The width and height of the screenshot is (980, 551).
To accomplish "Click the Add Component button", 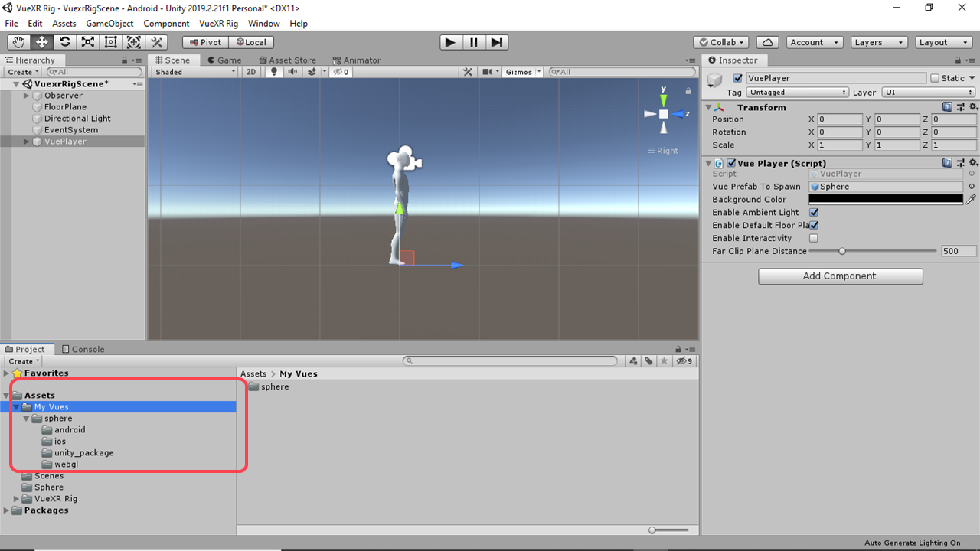I will tap(841, 276).
